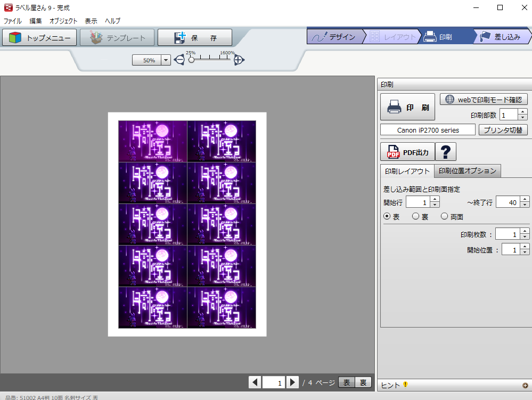Click the プリンタ切替 printer switch button
The image size is (532, 400).
[x=503, y=130]
